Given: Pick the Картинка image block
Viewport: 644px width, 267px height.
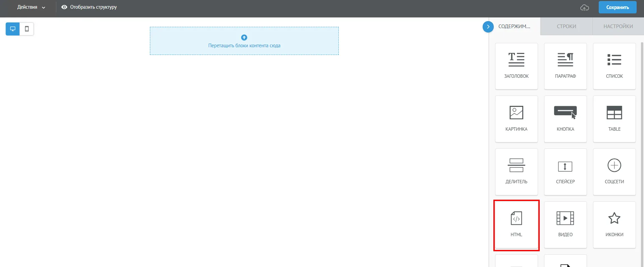Looking at the screenshot, I should [x=516, y=119].
